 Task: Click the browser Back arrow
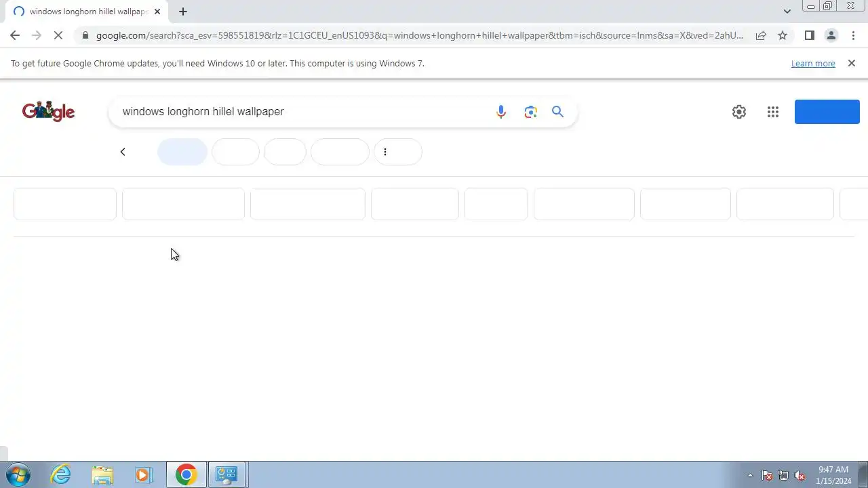pyautogui.click(x=15, y=35)
